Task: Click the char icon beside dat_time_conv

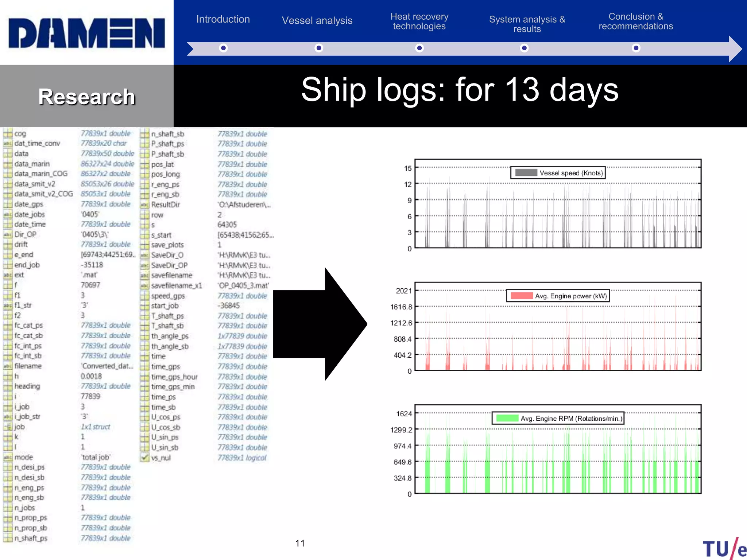Action: click(8, 143)
